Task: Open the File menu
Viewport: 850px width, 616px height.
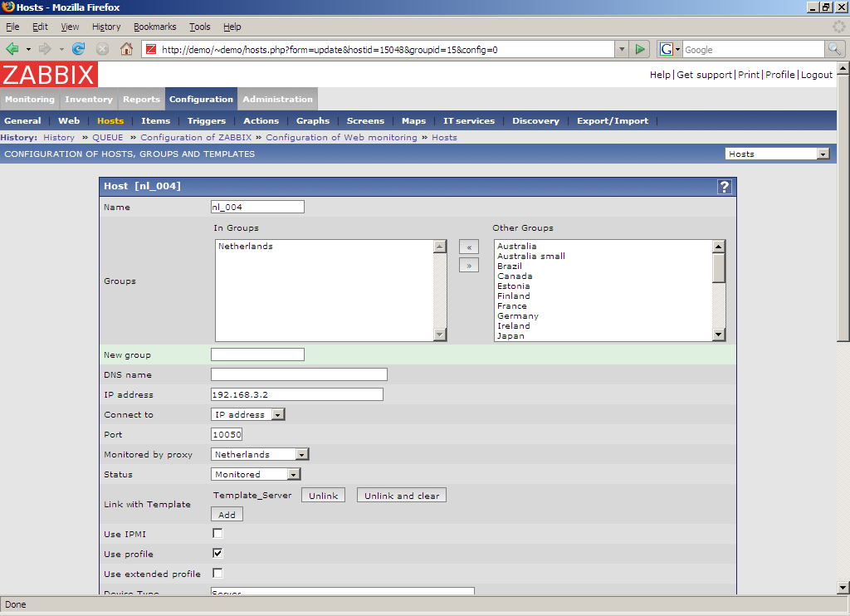Action: (12, 27)
